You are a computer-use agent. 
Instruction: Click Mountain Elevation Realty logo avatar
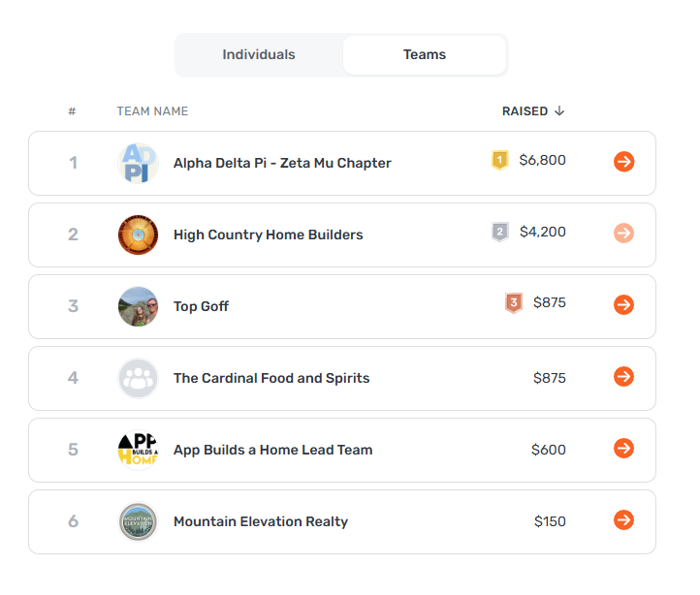(x=138, y=521)
